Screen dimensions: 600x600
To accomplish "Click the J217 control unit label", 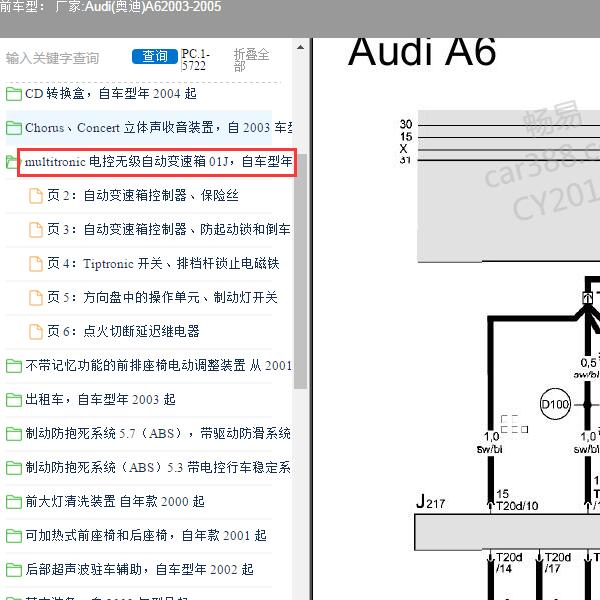I will click(x=431, y=502).
